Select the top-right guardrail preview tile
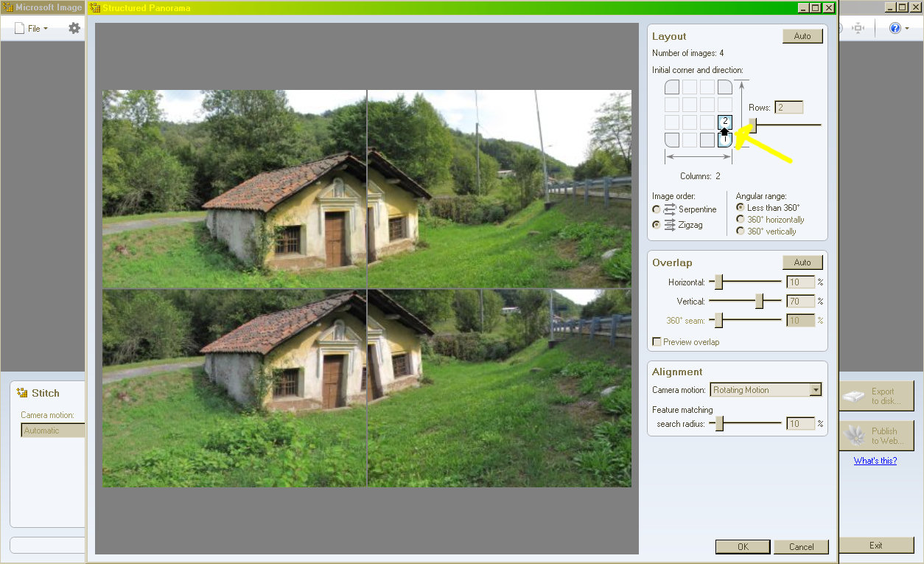The height and width of the screenshot is (564, 924). click(x=500, y=189)
